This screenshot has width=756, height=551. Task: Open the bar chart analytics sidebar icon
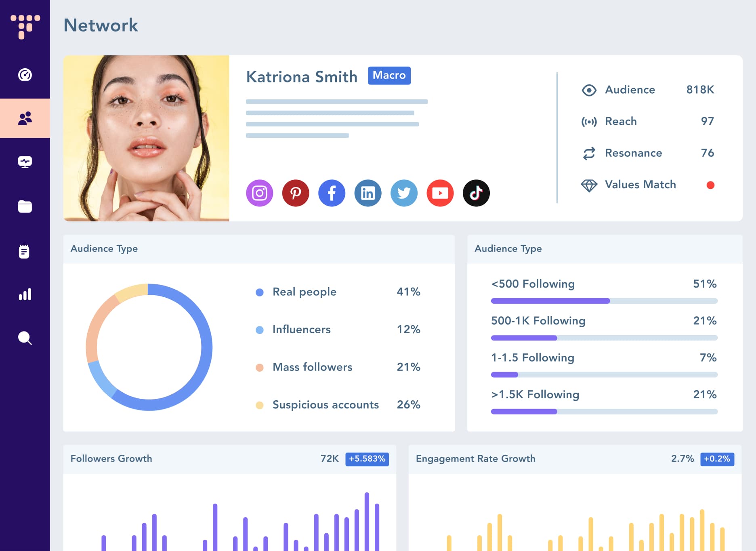point(25,294)
